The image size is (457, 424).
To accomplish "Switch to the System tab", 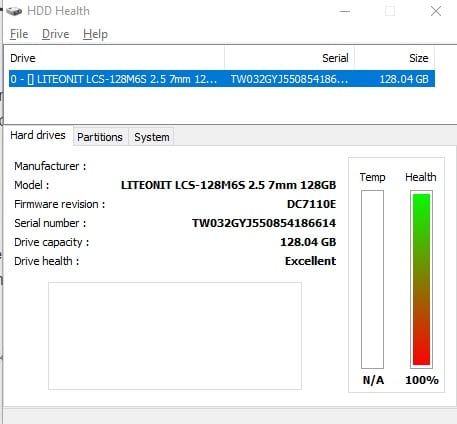I will click(x=152, y=137).
